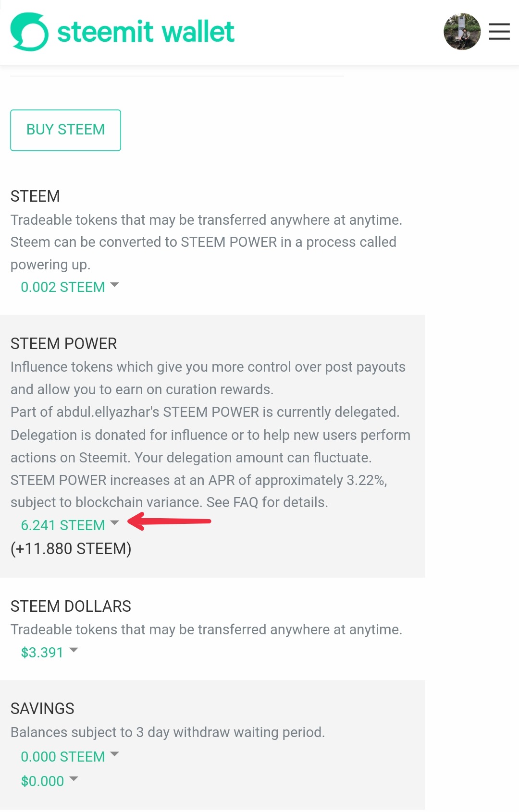The image size is (519, 812).
Task: Expand the 0.002 STEEM balance dropdown
Action: pos(69,287)
